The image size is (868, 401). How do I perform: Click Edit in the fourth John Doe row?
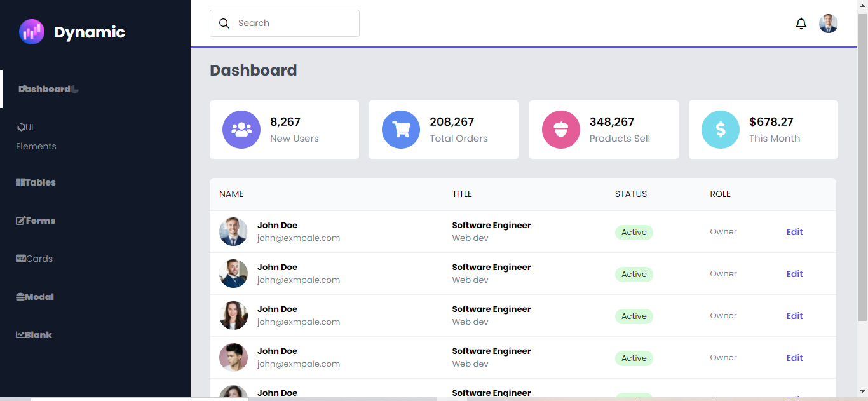[x=794, y=358]
